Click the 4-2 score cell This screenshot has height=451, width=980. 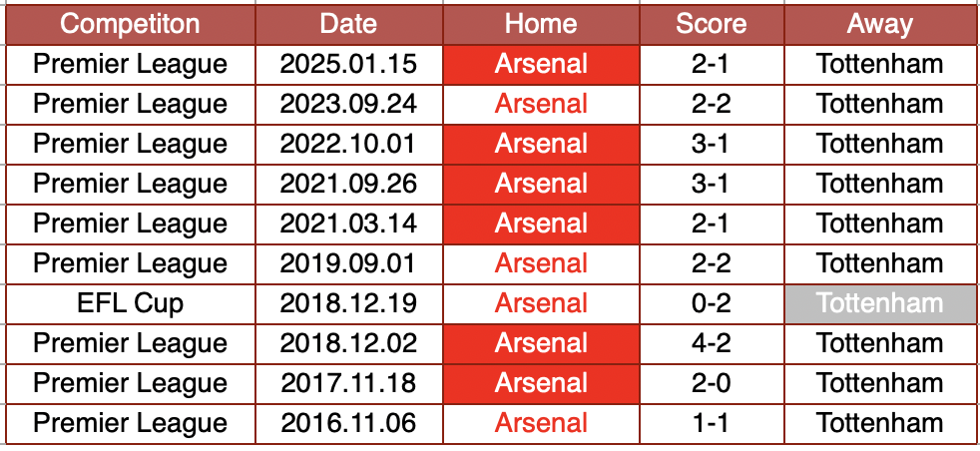(710, 343)
